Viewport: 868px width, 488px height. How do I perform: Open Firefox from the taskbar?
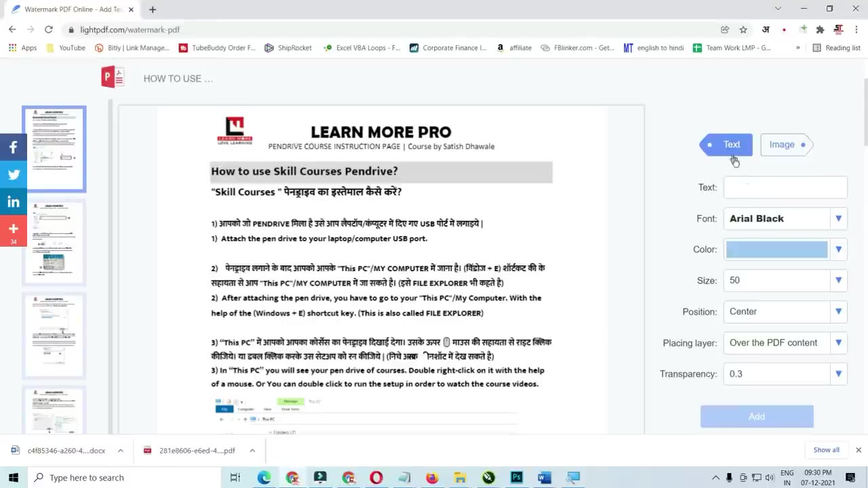[432, 477]
